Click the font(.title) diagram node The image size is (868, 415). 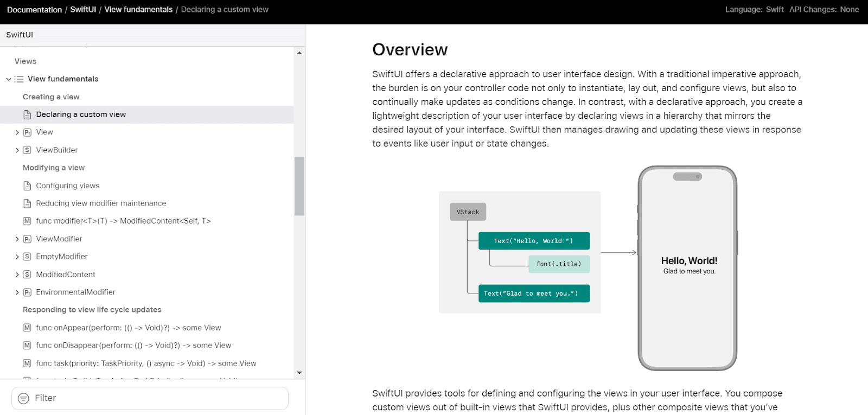point(559,264)
